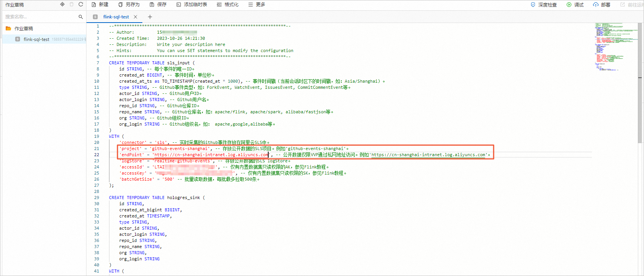The height and width of the screenshot is (276, 644).
Task: Open the 更多 more menu
Action: tap(257, 5)
